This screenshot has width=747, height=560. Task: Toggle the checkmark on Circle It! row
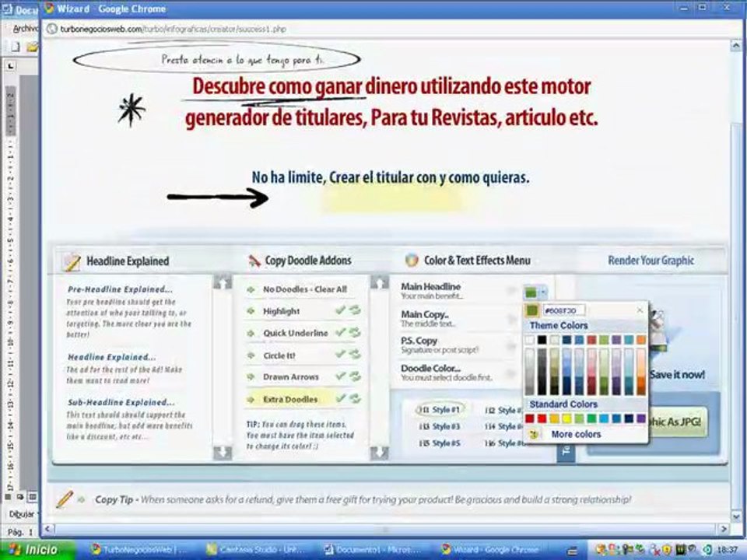[340, 355]
